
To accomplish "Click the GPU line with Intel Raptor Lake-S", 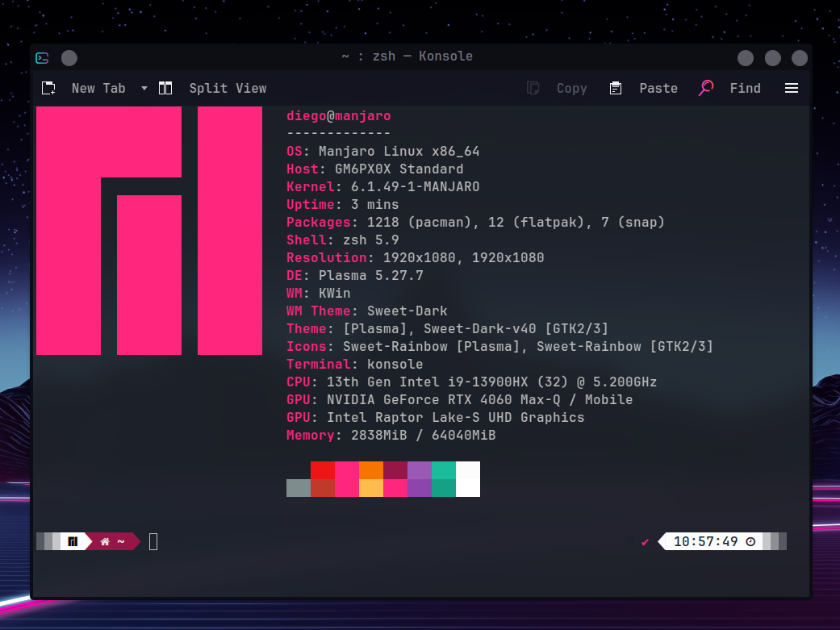I will point(436,416).
